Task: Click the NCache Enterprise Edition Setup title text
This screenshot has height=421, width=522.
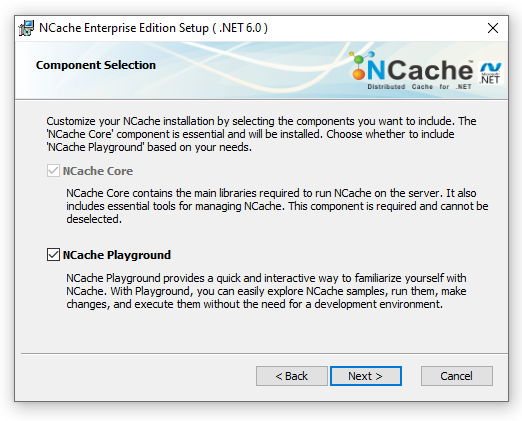Action: tap(153, 28)
